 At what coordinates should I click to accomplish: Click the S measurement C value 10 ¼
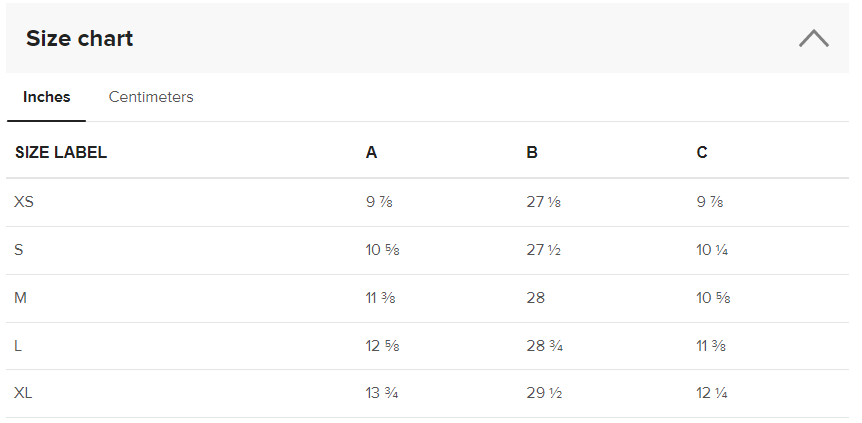pyautogui.click(x=711, y=250)
